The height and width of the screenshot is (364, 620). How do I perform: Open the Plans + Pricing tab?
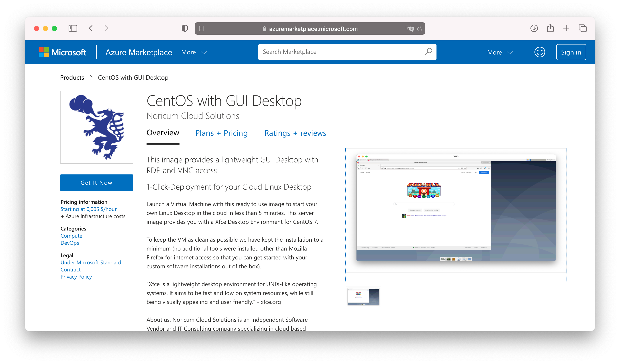(222, 133)
